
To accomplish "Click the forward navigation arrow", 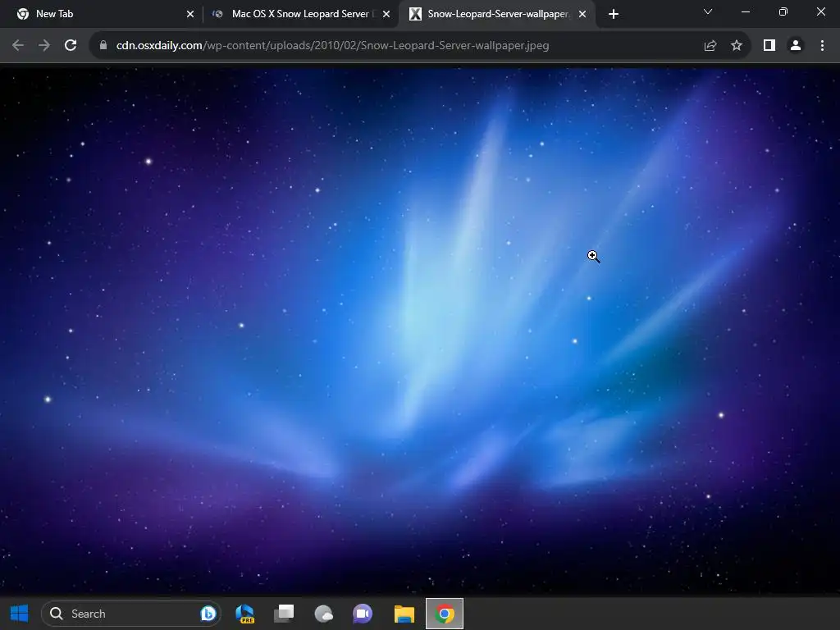I will coord(44,46).
